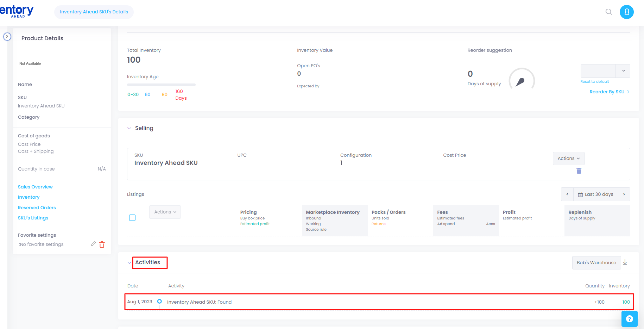Image resolution: width=644 pixels, height=329 pixels.
Task: Open Reserved Orders
Action: coord(37,208)
